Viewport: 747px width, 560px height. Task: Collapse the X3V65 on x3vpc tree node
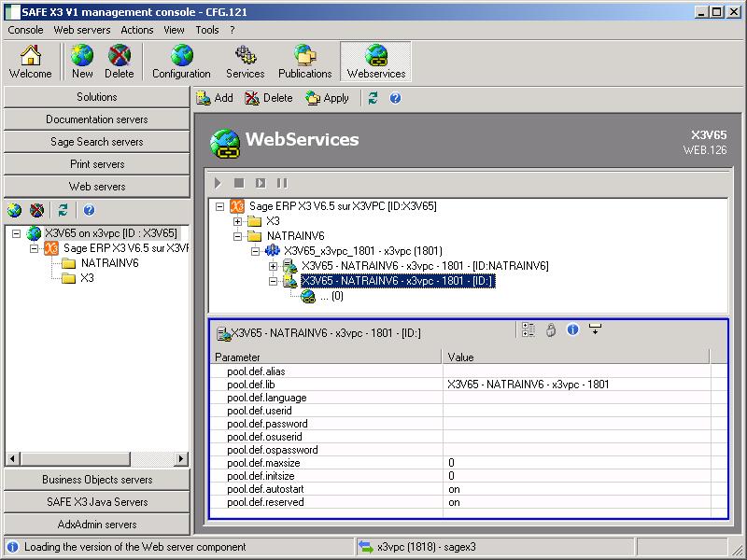[17, 233]
